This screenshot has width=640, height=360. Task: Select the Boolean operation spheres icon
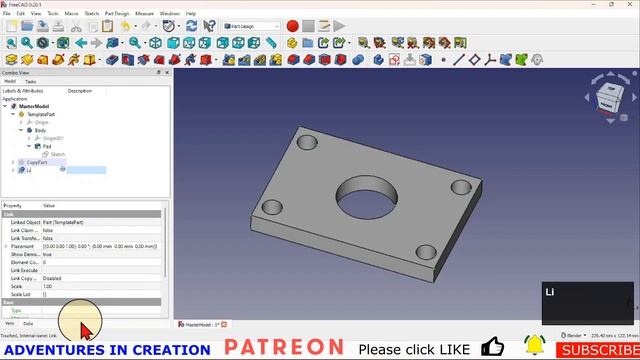(358, 60)
